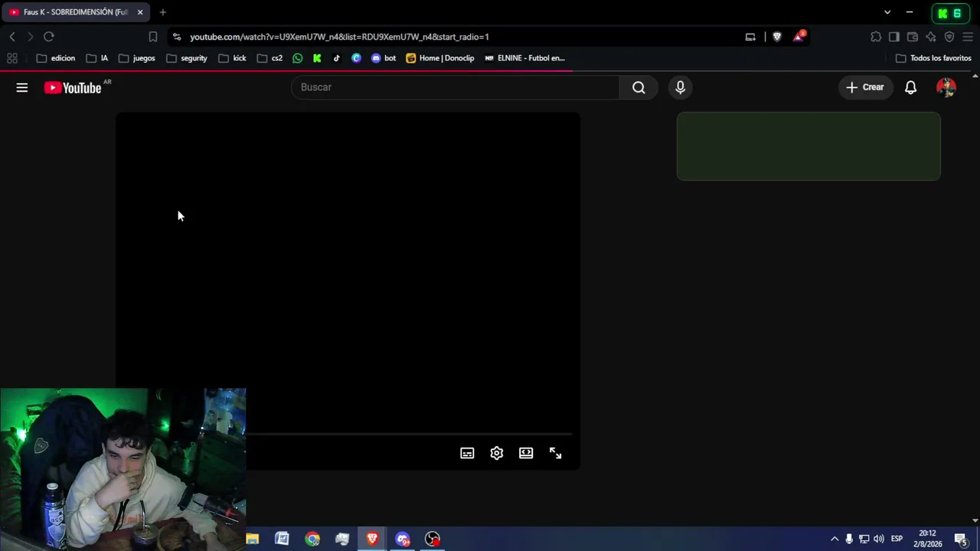Toggle subtitles in the video player
The width and height of the screenshot is (980, 551).
click(467, 453)
